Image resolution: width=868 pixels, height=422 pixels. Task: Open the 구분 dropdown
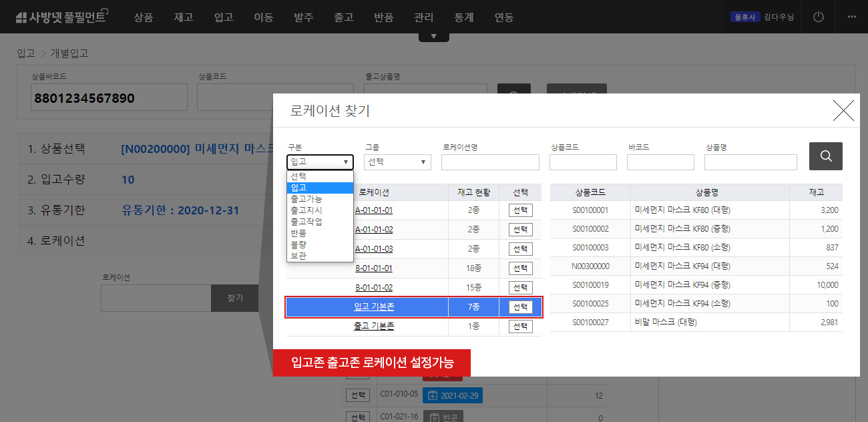click(320, 162)
